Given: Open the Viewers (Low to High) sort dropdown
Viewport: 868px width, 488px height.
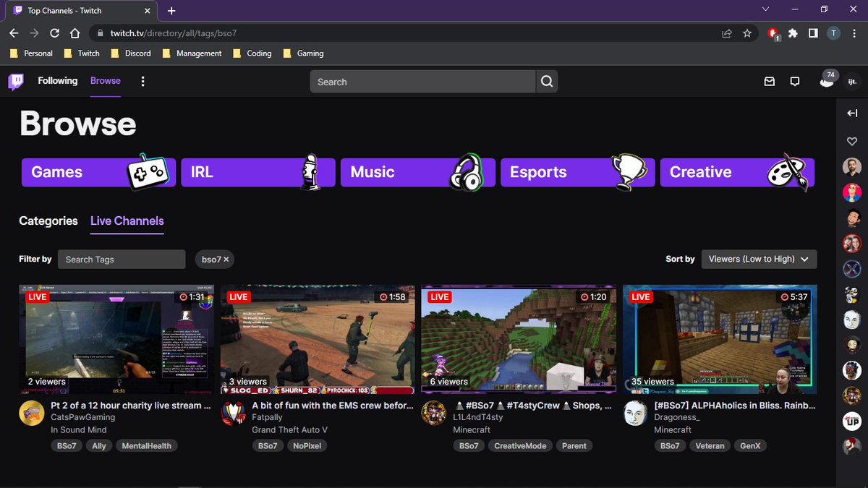Looking at the screenshot, I should 759,259.
